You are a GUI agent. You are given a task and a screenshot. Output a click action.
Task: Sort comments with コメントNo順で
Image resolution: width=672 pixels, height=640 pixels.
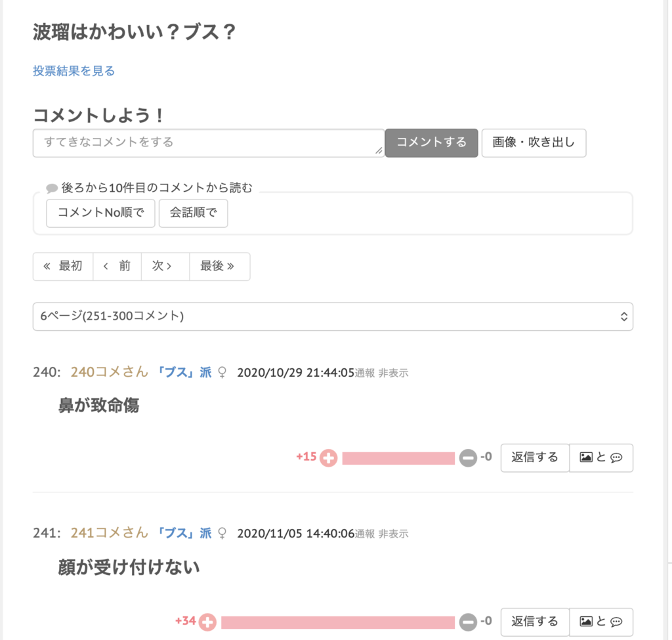(100, 213)
